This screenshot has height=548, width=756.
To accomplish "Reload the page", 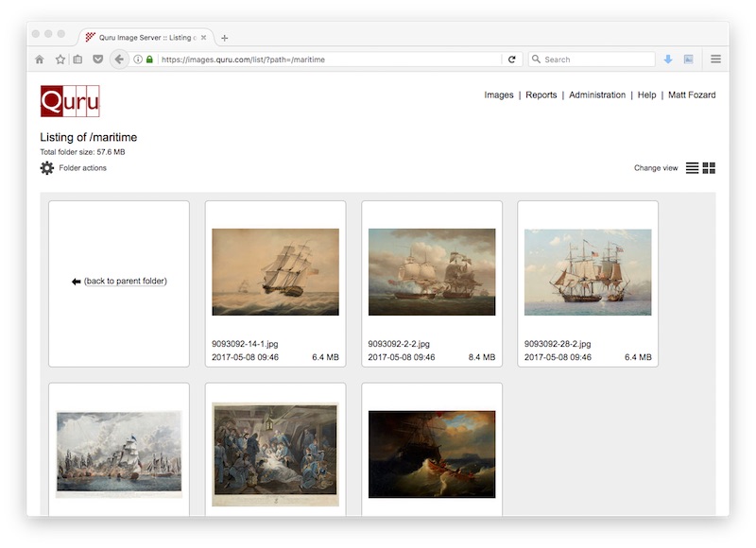I will point(512,60).
